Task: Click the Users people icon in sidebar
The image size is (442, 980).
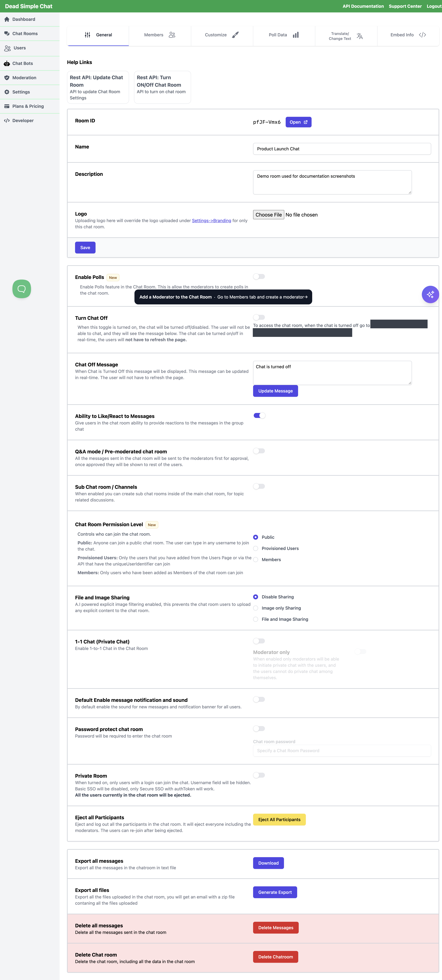Action: coord(8,48)
